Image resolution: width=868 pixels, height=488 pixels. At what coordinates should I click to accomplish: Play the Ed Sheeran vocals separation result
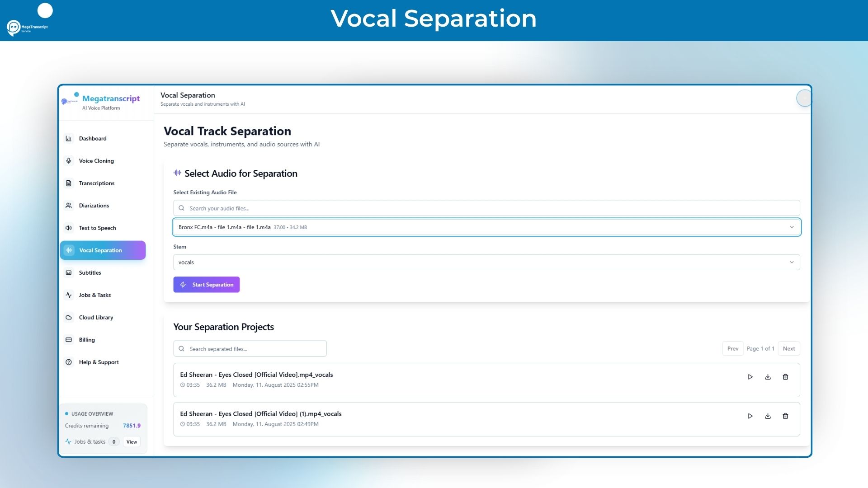point(750,376)
